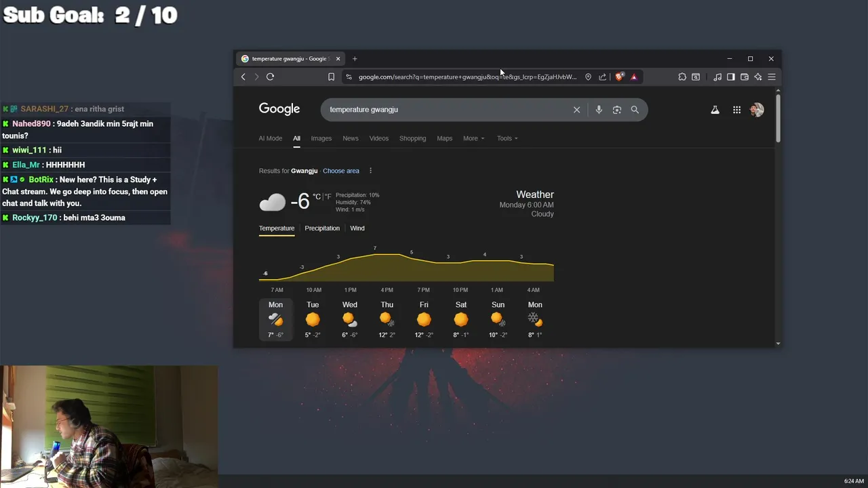868x488 pixels.
Task: Expand the More search filters dropdown
Action: pyautogui.click(x=473, y=138)
